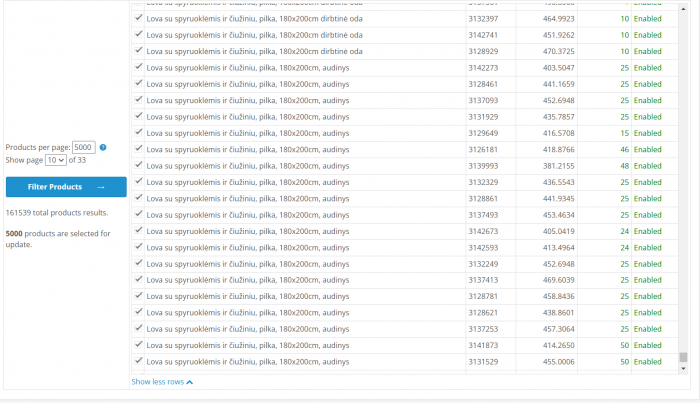Screen dimensions: 700x403
Task: Click product name in row 3128861
Action: click(248, 199)
